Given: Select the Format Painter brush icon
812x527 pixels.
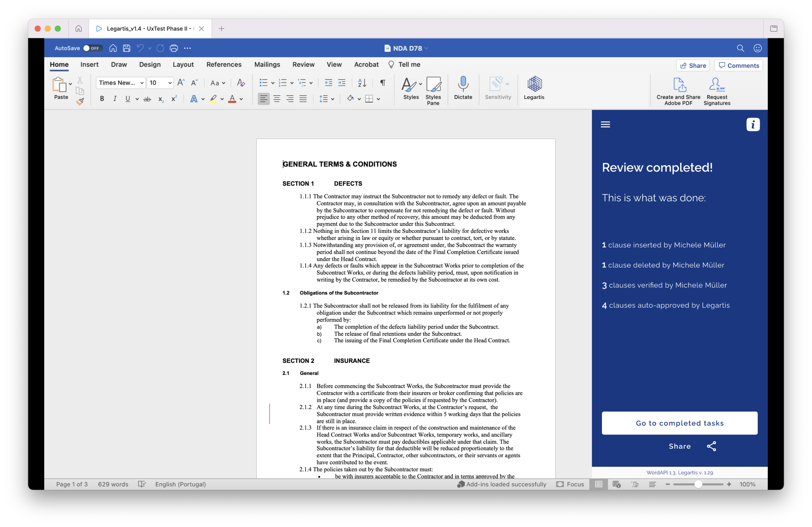Looking at the screenshot, I should [x=80, y=101].
